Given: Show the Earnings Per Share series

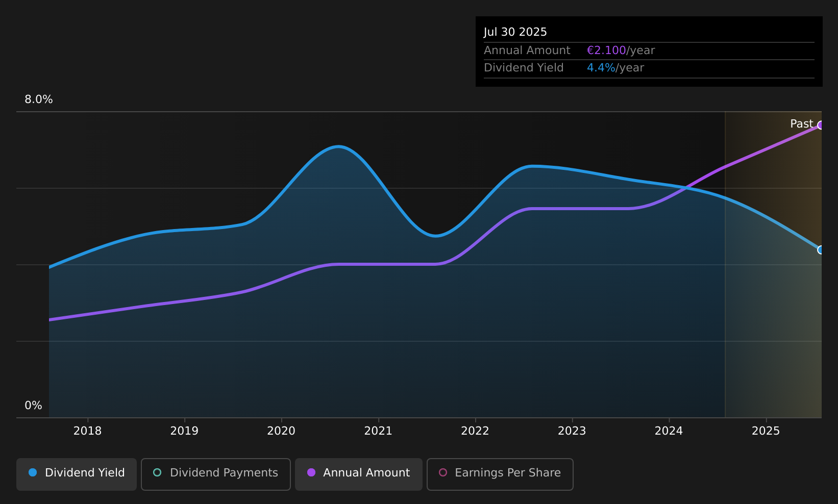Looking at the screenshot, I should tap(500, 474).
